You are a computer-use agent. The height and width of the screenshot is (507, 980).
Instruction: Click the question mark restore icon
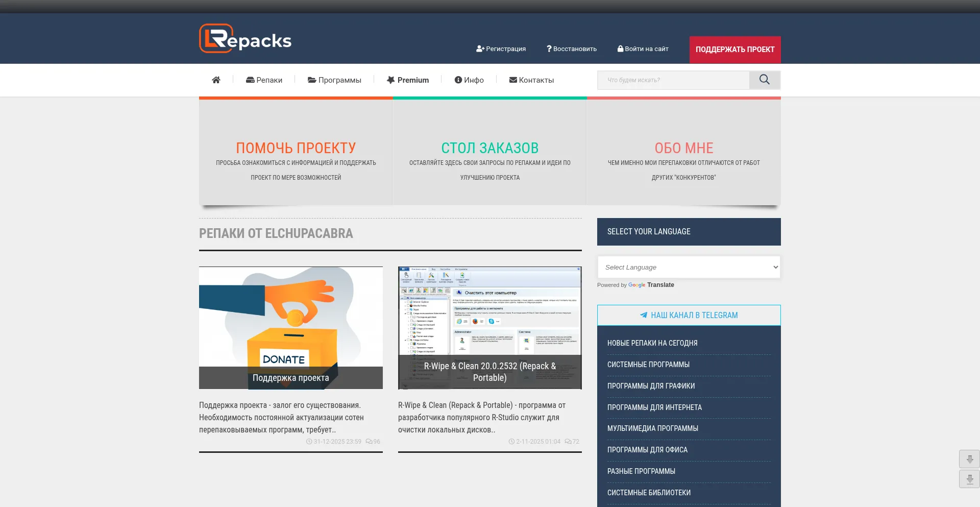coord(549,49)
